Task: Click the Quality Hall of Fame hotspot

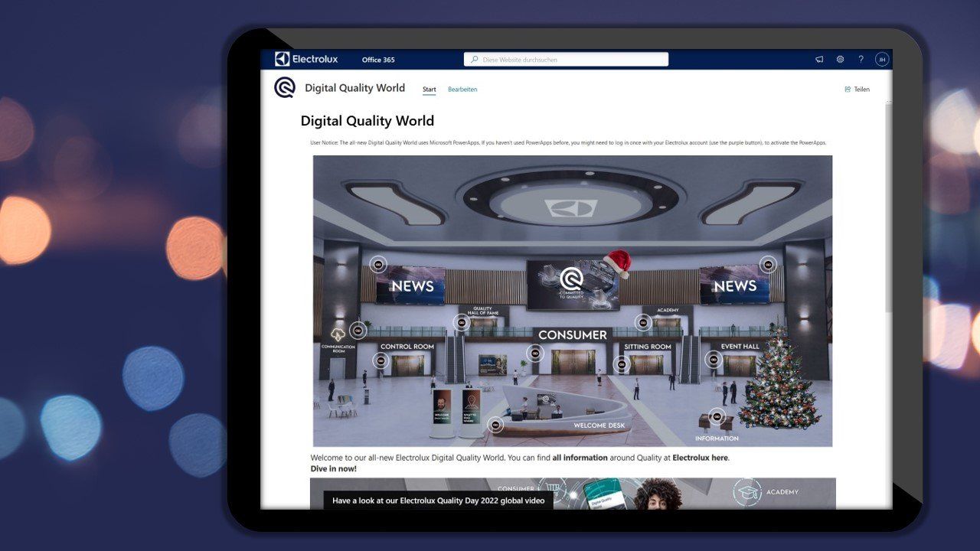Action: (x=461, y=323)
